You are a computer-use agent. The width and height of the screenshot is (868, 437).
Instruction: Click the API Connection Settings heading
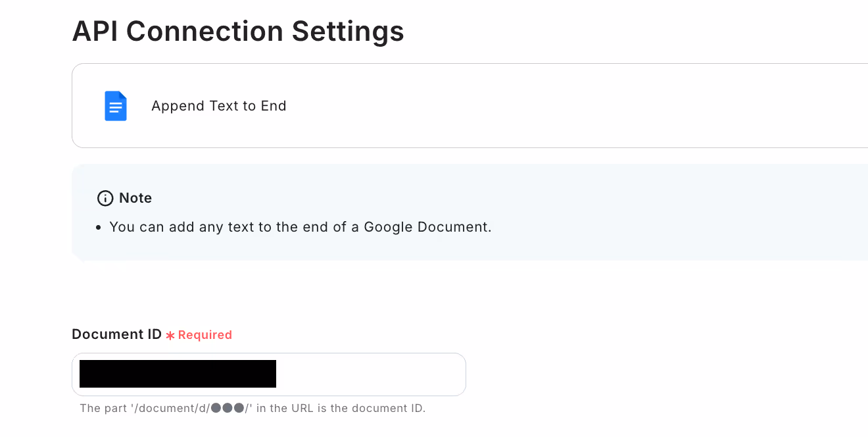238,31
